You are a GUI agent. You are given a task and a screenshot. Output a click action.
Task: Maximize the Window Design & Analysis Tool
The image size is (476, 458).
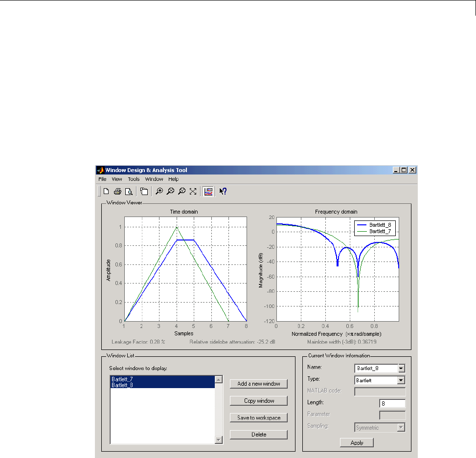pyautogui.click(x=404, y=170)
